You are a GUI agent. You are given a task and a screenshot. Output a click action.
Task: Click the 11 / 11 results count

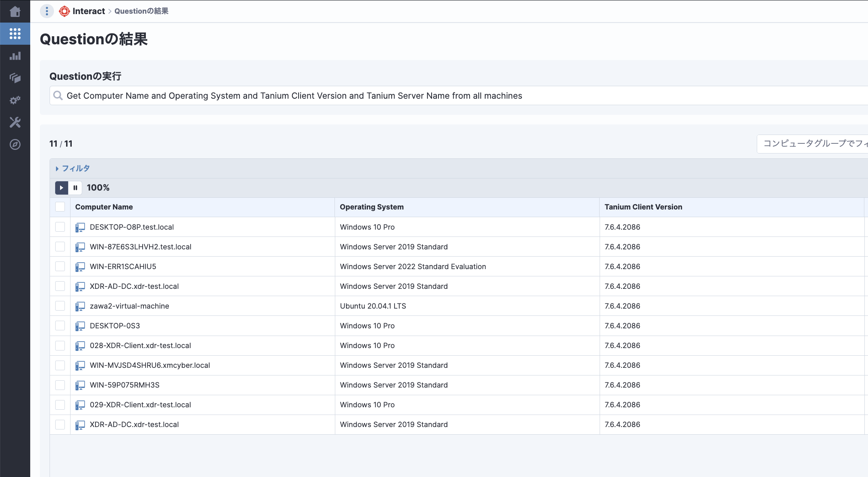tap(61, 144)
